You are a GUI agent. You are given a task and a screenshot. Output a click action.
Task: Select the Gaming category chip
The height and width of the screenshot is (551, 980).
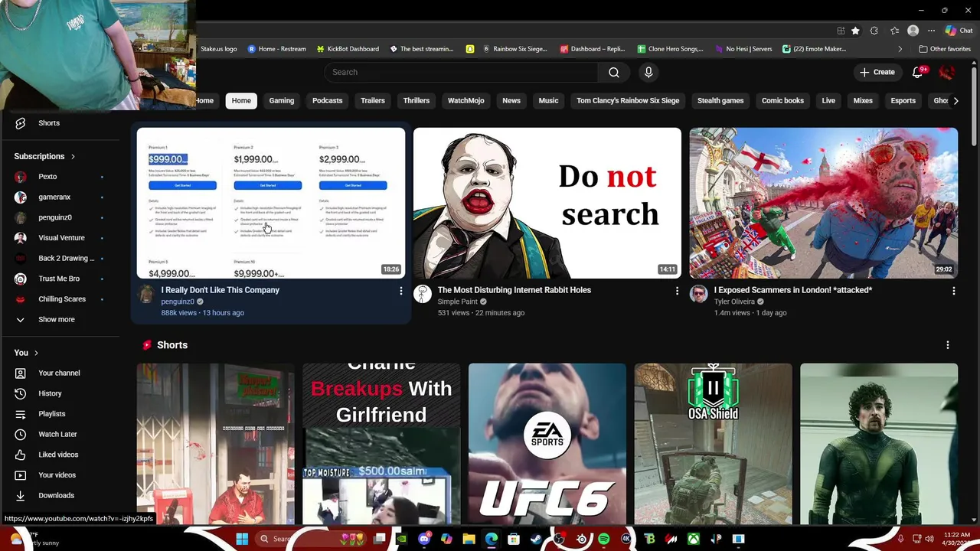(281, 101)
